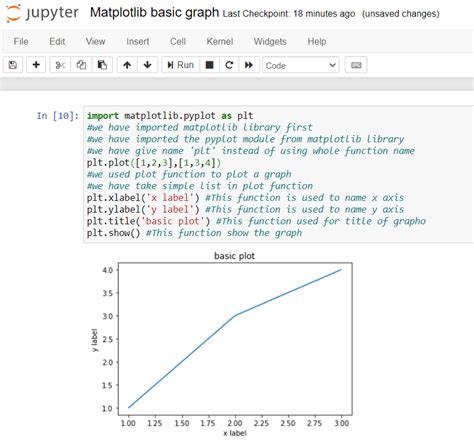
Task: Click the save and checkpoint icon
Action: coord(13,65)
